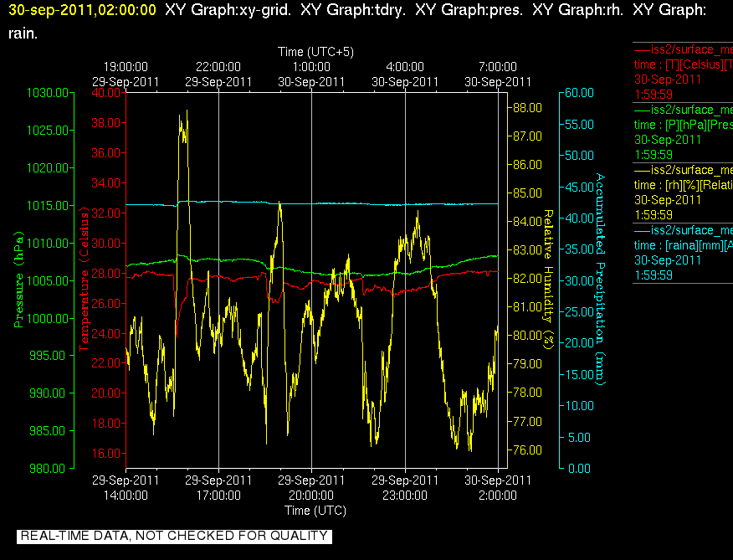Click the cyan precipitation axis value '35.00'
Image resolution: width=733 pixels, height=560 pixels.
pyautogui.click(x=579, y=249)
